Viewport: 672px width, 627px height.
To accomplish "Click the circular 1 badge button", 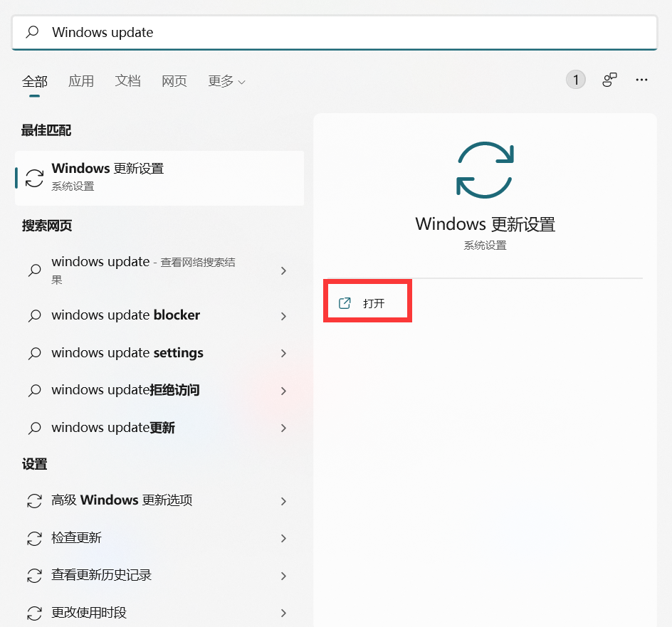I will coord(576,80).
